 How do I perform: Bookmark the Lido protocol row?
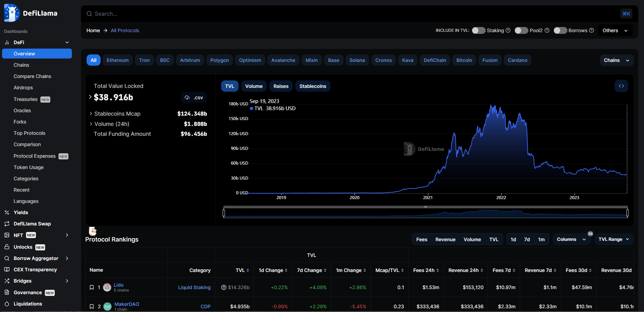pos(92,287)
